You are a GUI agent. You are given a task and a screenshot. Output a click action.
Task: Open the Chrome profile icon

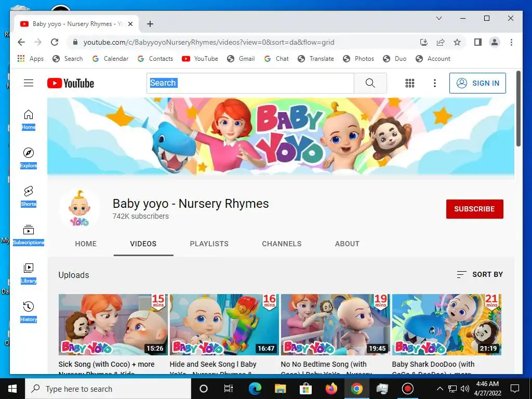[x=495, y=42]
